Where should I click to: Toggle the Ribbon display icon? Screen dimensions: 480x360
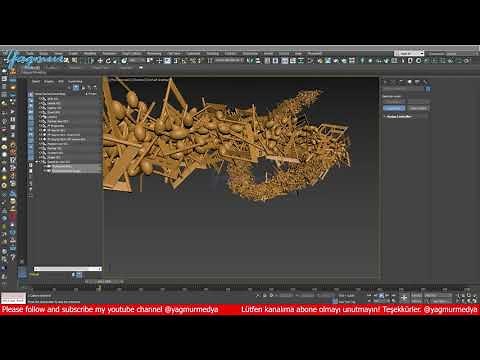click(x=285, y=61)
